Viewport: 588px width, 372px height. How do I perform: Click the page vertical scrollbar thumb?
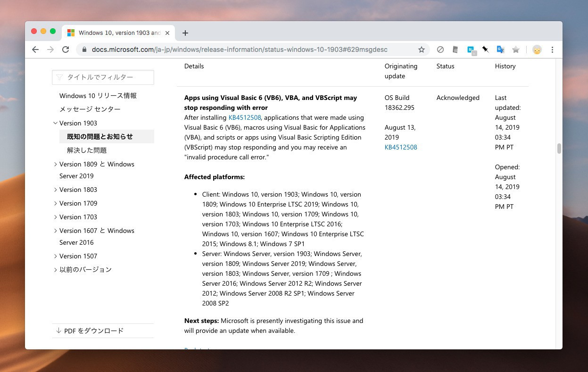(x=559, y=149)
